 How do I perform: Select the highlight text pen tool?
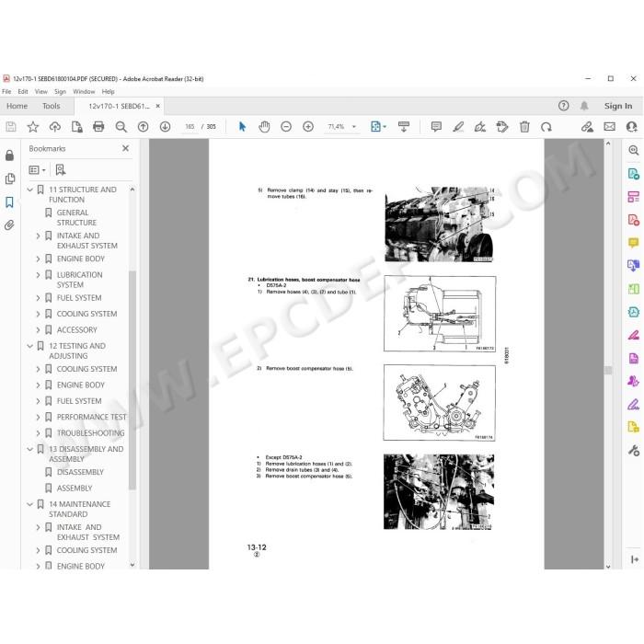pos(458,127)
